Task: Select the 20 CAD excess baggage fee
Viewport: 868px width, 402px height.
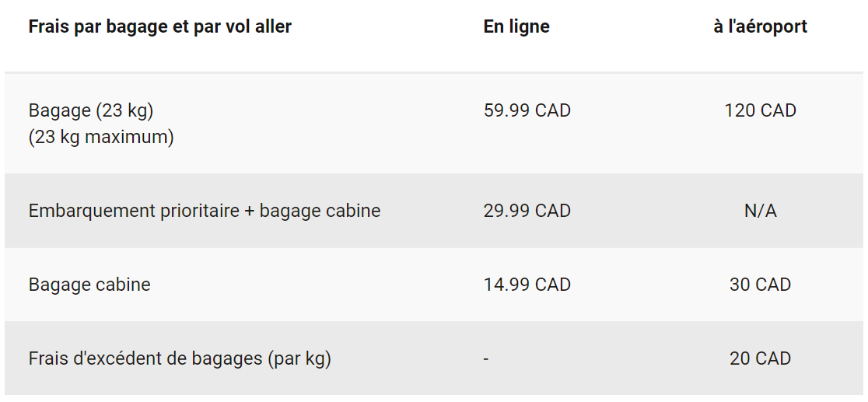Action: coord(760,358)
